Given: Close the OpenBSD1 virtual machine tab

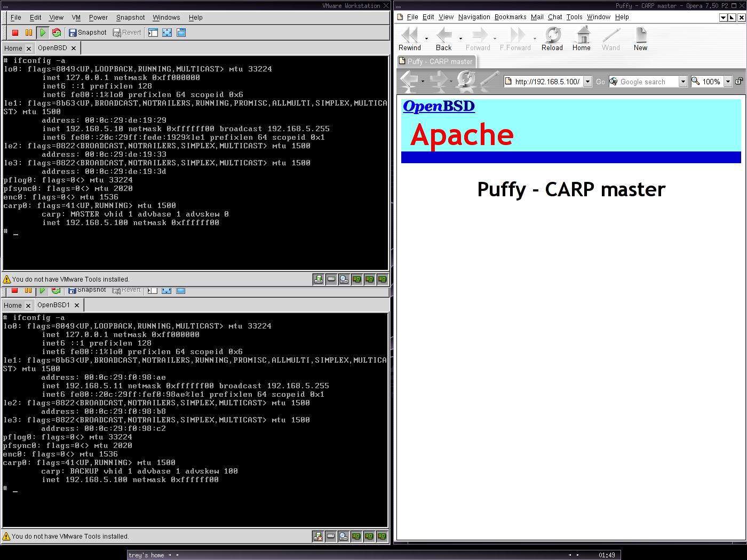Looking at the screenshot, I should [x=77, y=306].
